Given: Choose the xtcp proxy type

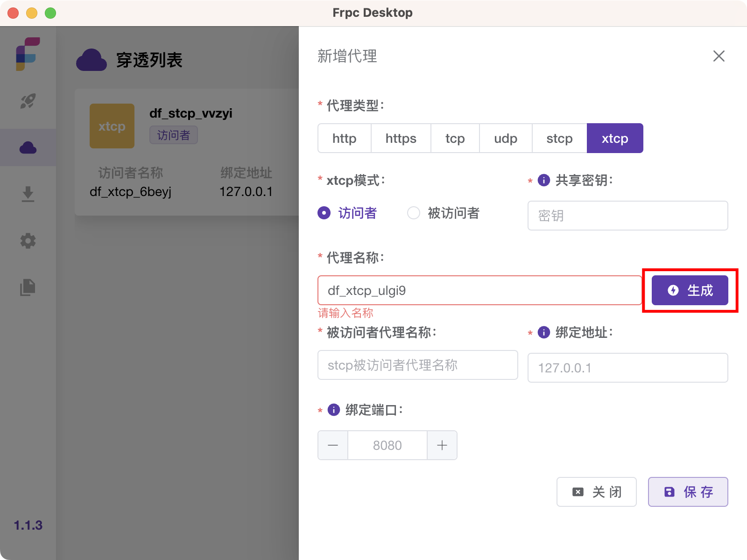Looking at the screenshot, I should tap(615, 138).
